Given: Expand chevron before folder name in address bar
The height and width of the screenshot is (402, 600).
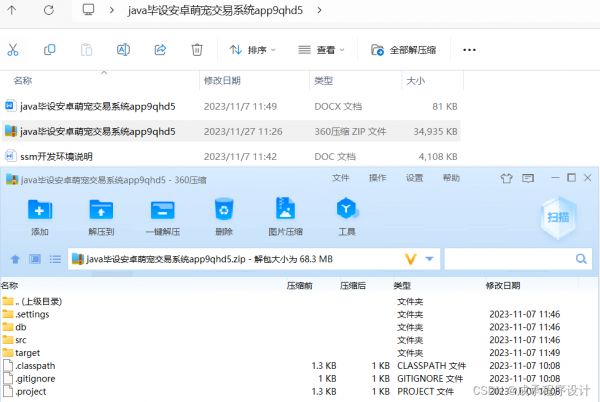Looking at the screenshot, I should (x=111, y=10).
